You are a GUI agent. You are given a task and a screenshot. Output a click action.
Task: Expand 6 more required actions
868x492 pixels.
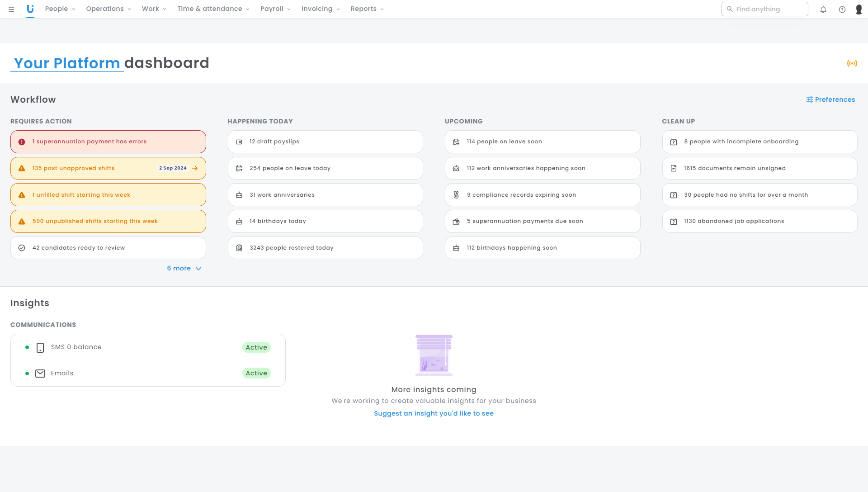click(x=184, y=268)
